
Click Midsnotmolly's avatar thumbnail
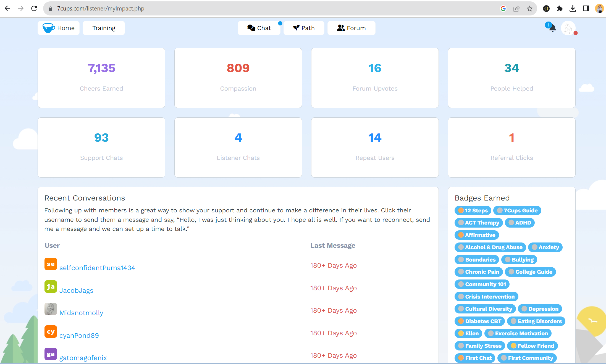(51, 309)
